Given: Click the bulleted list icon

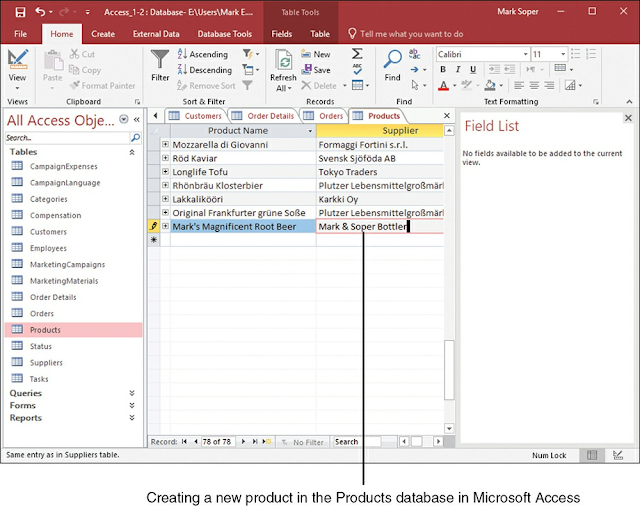Looking at the screenshot, I should (576, 54).
